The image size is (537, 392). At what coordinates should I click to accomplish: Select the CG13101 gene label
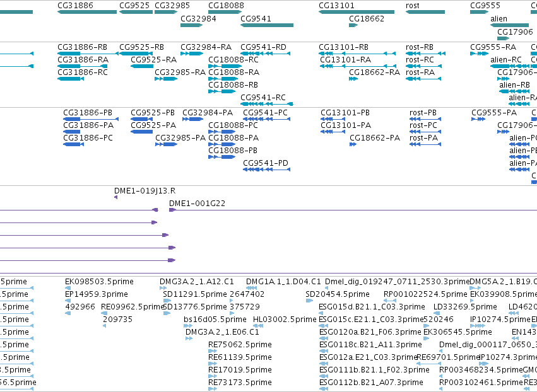pos(337,6)
